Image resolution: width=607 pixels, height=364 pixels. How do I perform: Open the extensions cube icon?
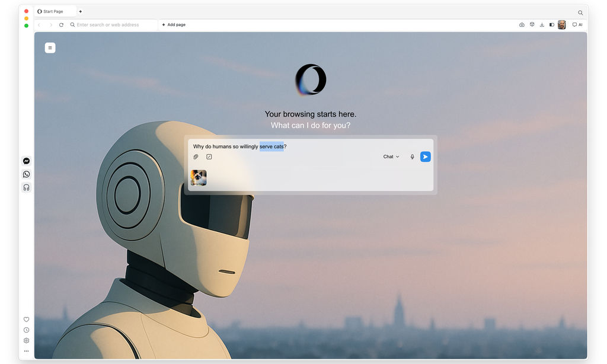coord(532,25)
